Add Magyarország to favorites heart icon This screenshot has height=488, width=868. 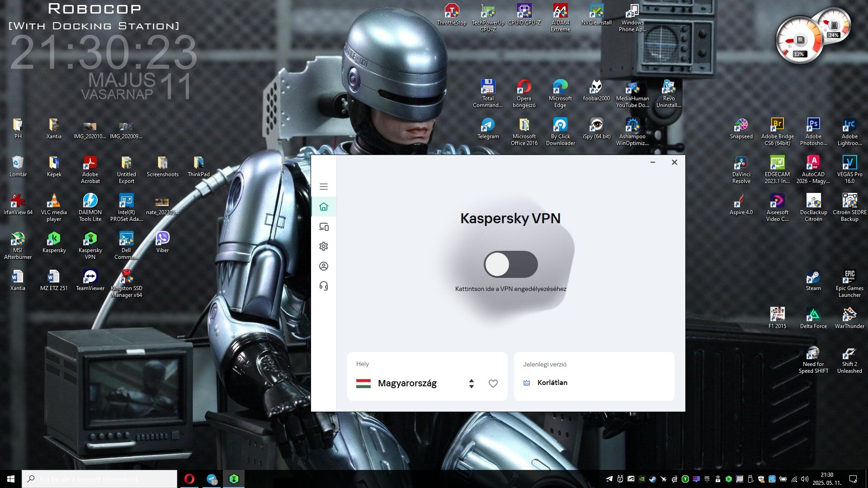(x=493, y=384)
